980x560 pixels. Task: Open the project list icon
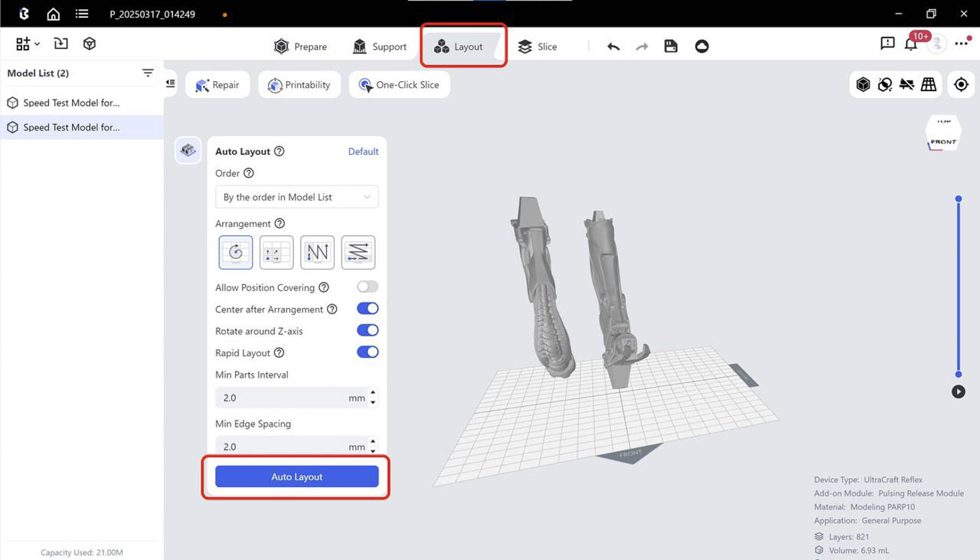click(x=82, y=14)
